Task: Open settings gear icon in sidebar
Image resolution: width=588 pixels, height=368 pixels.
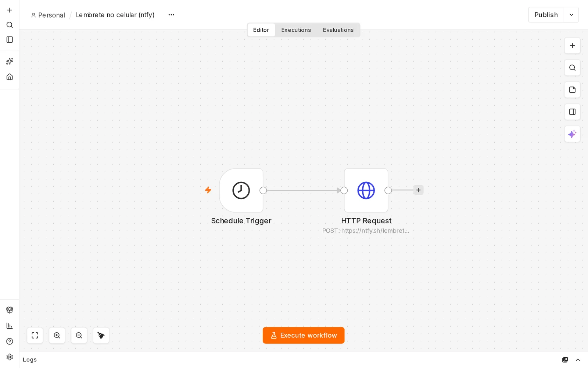Action: pos(10,357)
